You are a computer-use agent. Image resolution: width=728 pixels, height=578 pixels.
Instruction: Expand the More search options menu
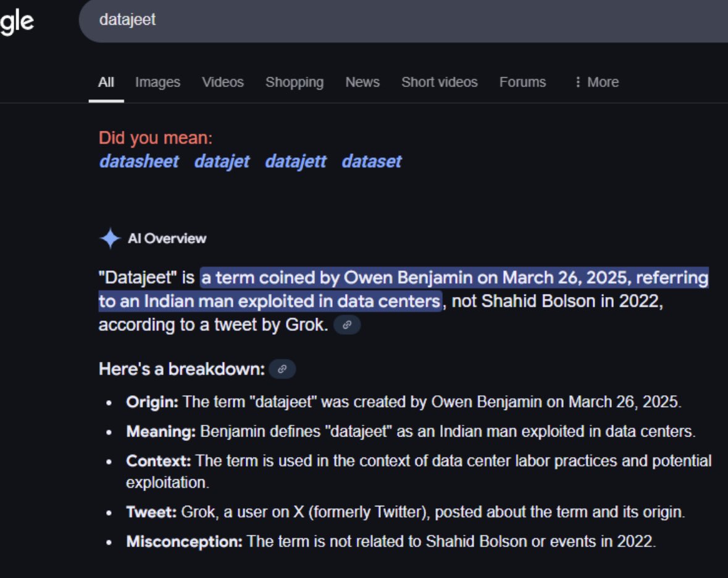[596, 82]
